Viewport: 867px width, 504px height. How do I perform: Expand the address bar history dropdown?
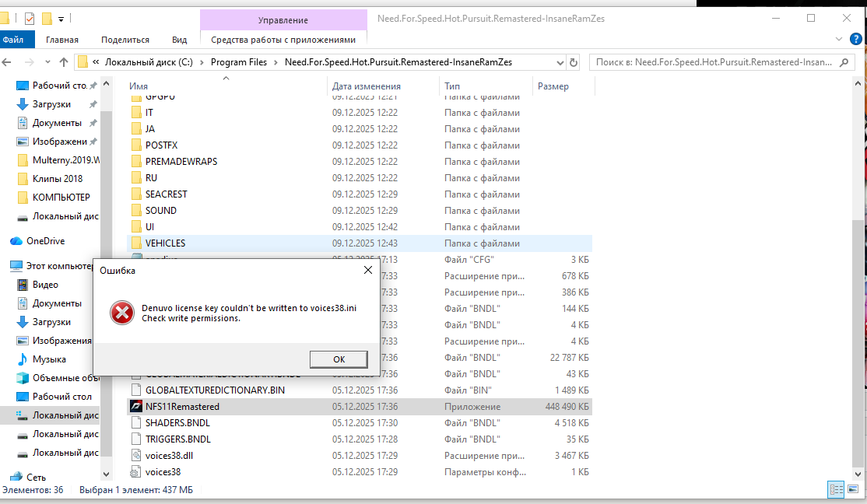pos(559,62)
